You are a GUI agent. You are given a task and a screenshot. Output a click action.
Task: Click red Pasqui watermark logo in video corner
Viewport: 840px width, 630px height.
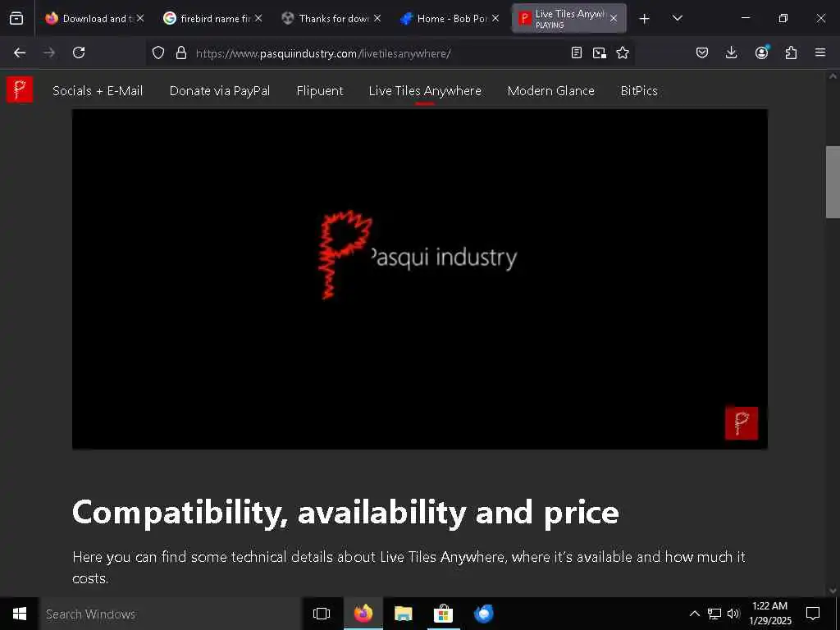coord(742,423)
